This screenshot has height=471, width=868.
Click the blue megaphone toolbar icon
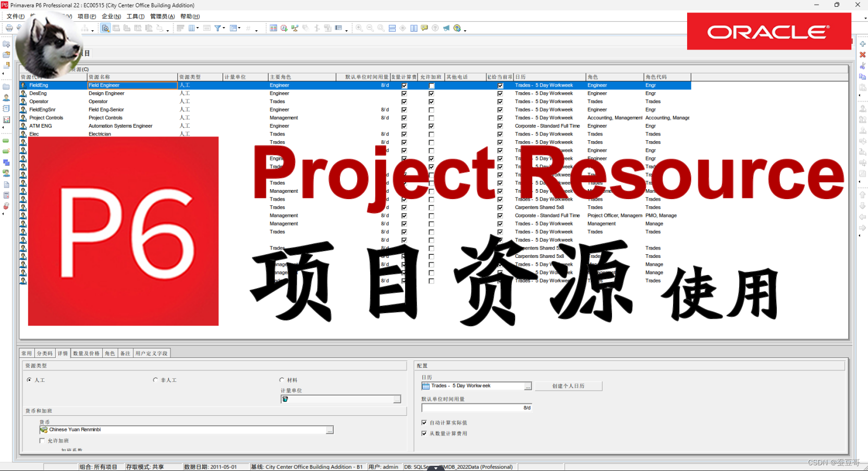click(446, 28)
